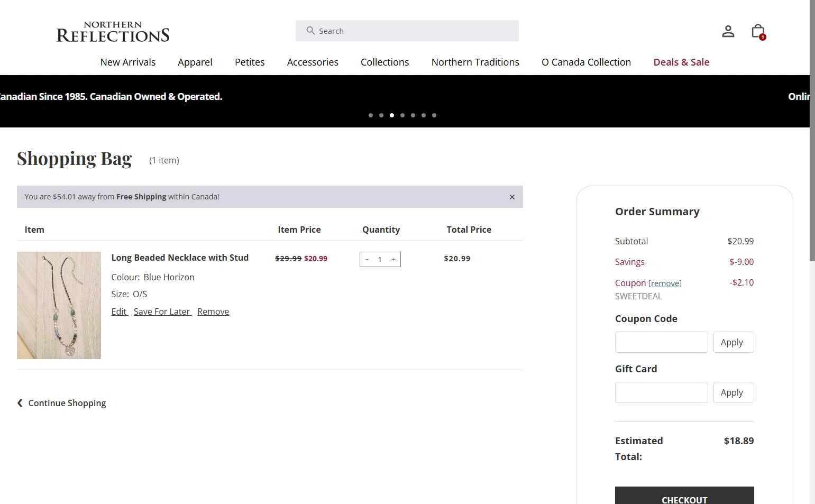Click the Gift Card input field
Viewport: 815px width, 504px height.
(x=661, y=392)
